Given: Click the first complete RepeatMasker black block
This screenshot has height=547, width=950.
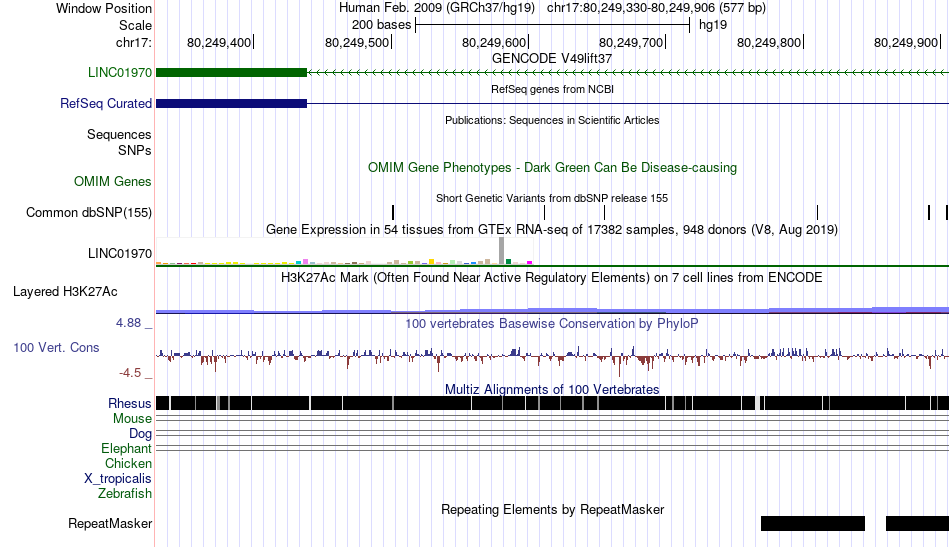Looking at the screenshot, I should tap(813, 523).
